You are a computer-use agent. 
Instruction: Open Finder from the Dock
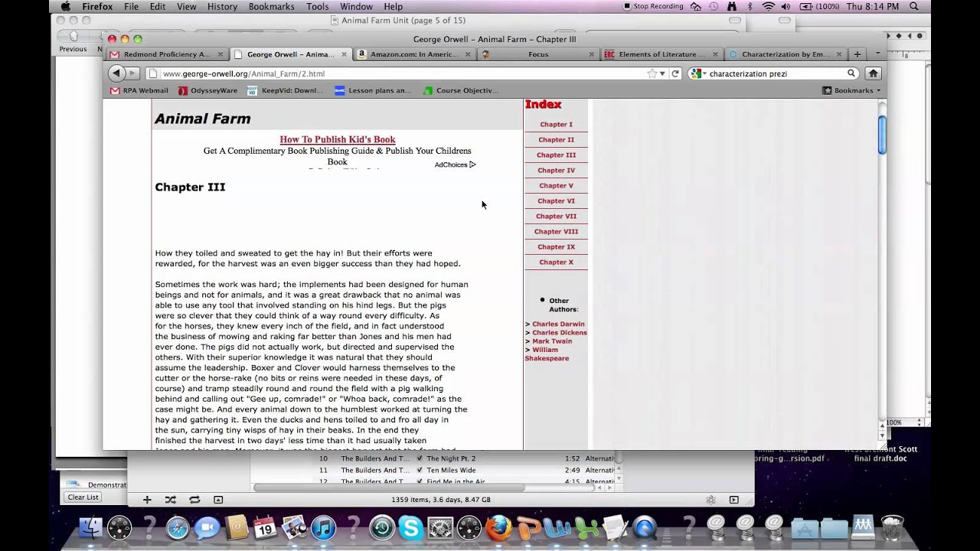[x=91, y=528]
